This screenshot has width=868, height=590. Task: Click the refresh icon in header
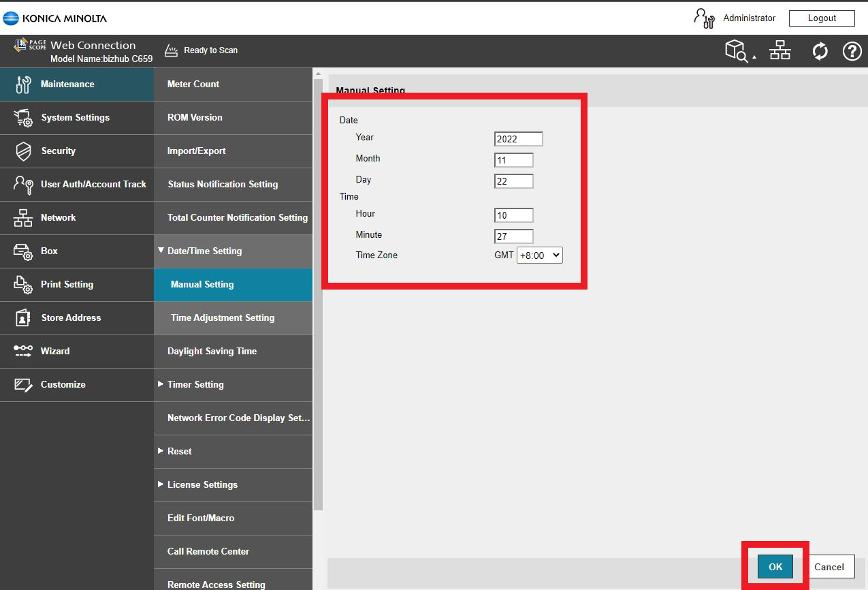[820, 51]
